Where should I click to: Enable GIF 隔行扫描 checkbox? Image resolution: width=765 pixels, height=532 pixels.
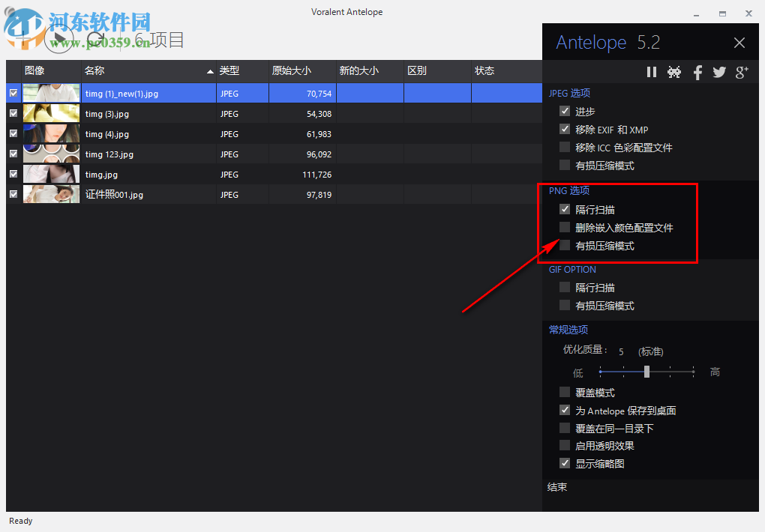(564, 287)
